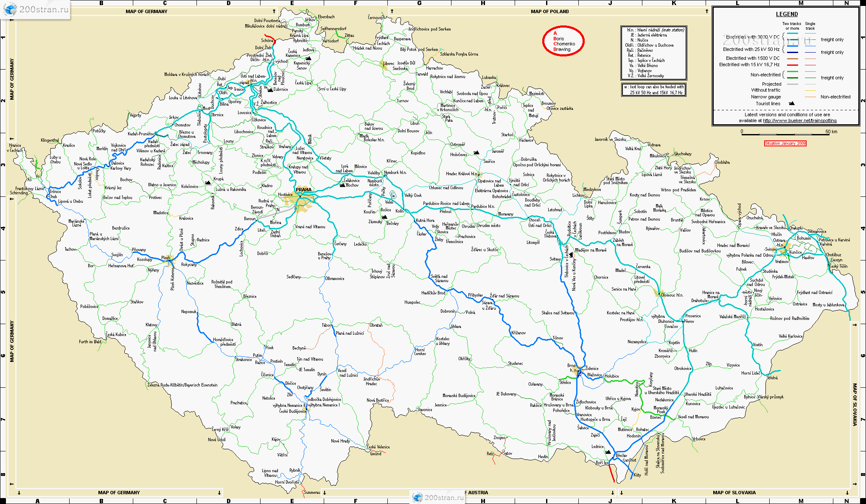
Task: Click the test loop circle near Velim
Action: click(393, 195)
